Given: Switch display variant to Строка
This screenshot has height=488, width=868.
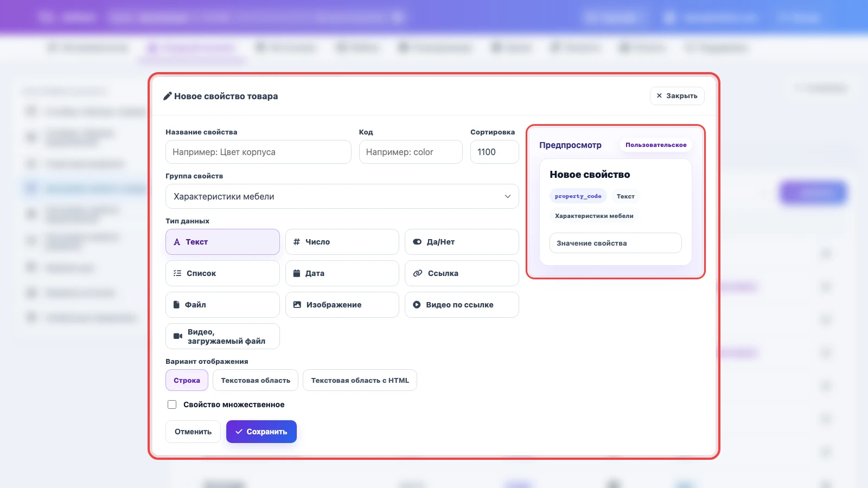Looking at the screenshot, I should (x=187, y=380).
